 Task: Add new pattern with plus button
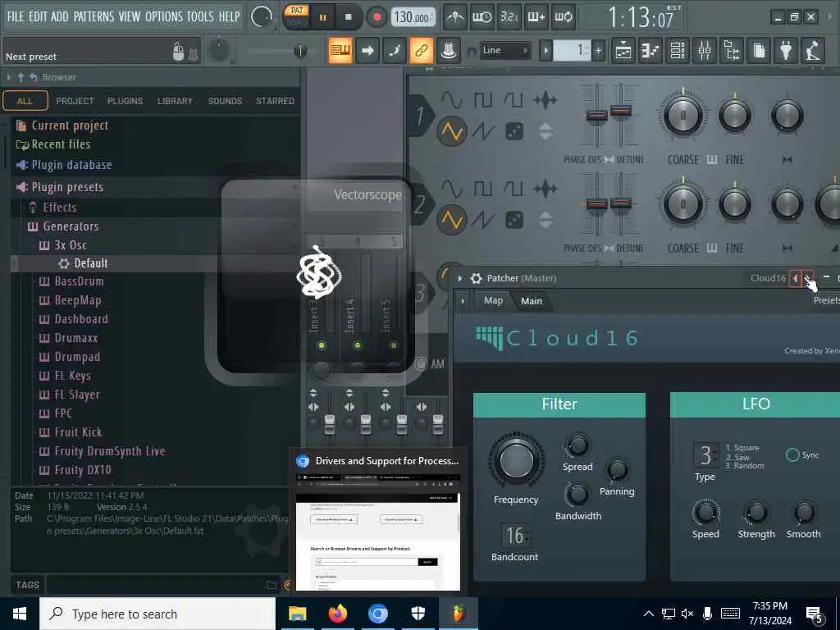598,50
